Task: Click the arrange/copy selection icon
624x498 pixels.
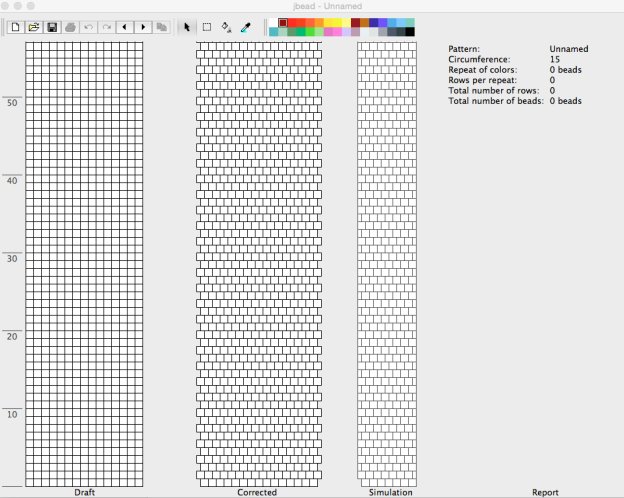Action: 162,27
